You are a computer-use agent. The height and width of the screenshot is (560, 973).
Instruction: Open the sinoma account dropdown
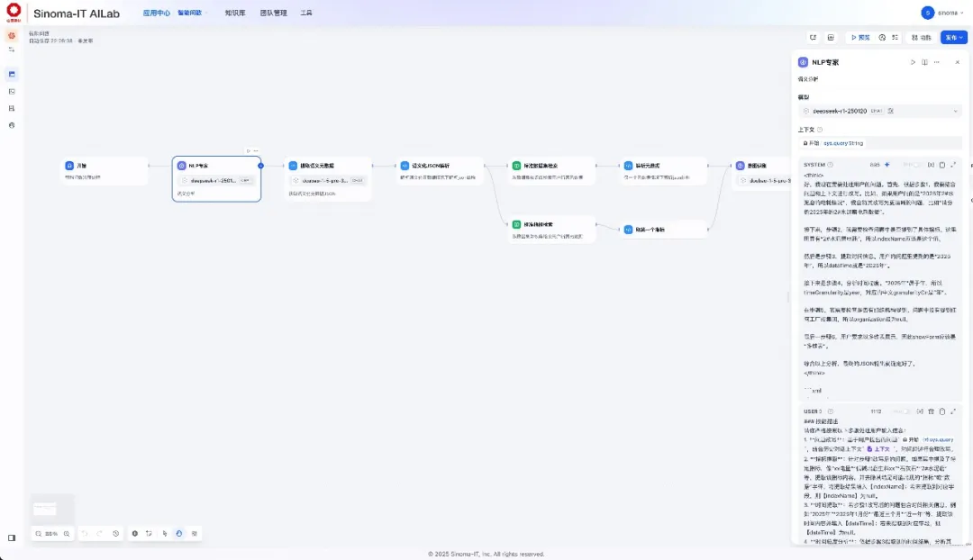coord(942,13)
